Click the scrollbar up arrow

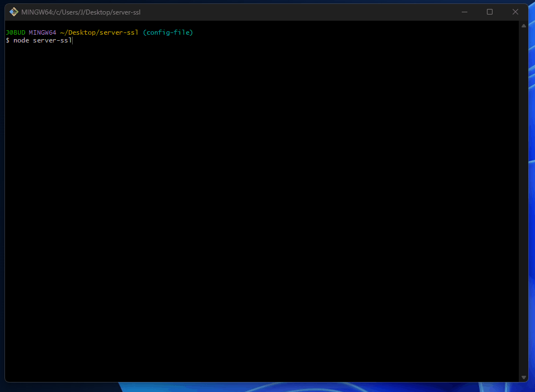pyautogui.click(x=524, y=26)
